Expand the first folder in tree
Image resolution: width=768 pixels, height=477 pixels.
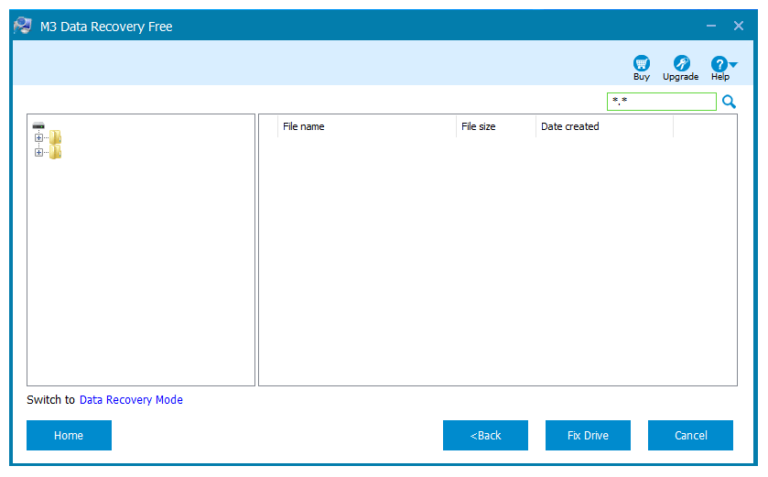(x=39, y=138)
